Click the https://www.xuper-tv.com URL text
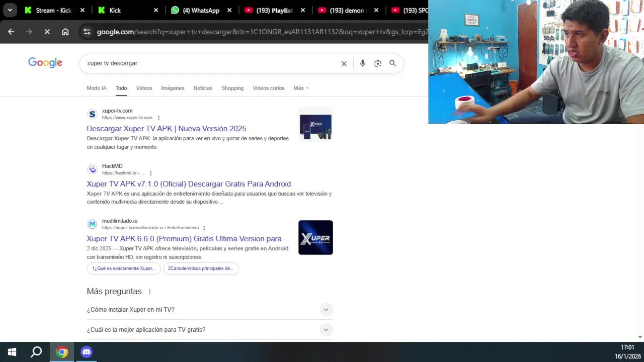This screenshot has width=644, height=362. (x=127, y=118)
